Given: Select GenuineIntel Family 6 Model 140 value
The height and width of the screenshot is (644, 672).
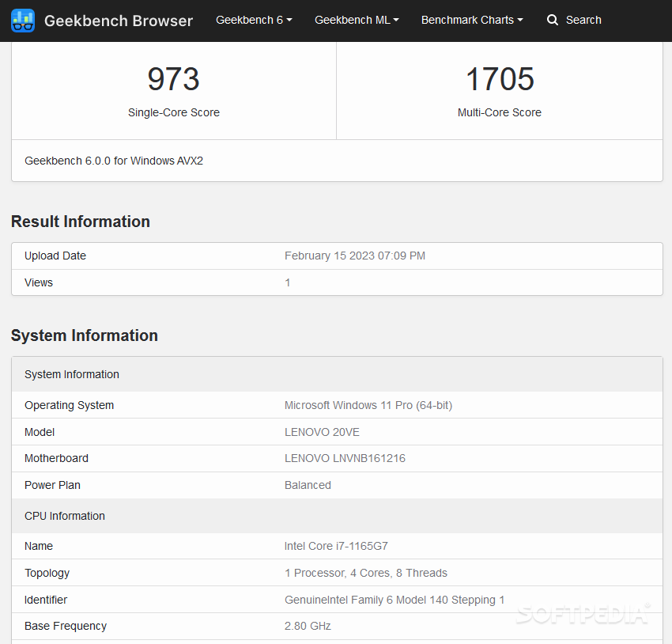Looking at the screenshot, I should click(x=395, y=600).
